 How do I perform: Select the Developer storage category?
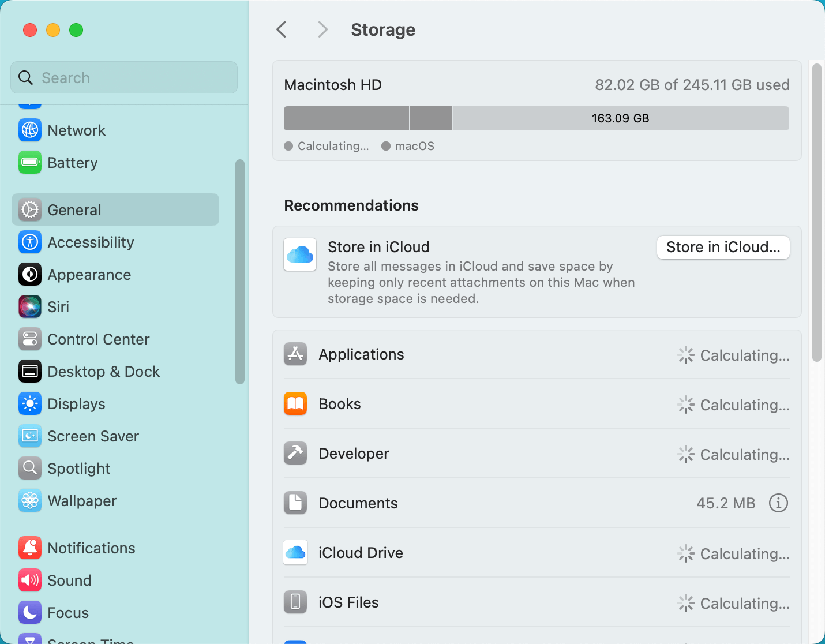pos(537,454)
